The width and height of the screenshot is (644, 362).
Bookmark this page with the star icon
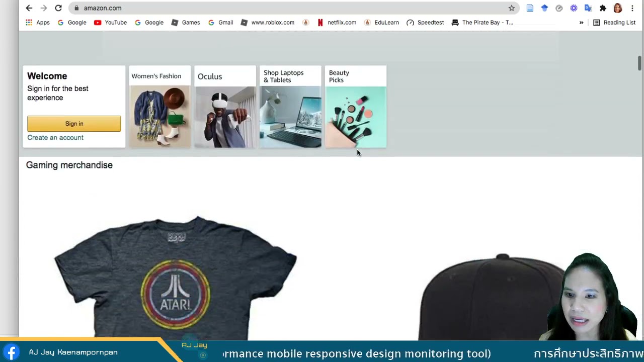(x=512, y=8)
